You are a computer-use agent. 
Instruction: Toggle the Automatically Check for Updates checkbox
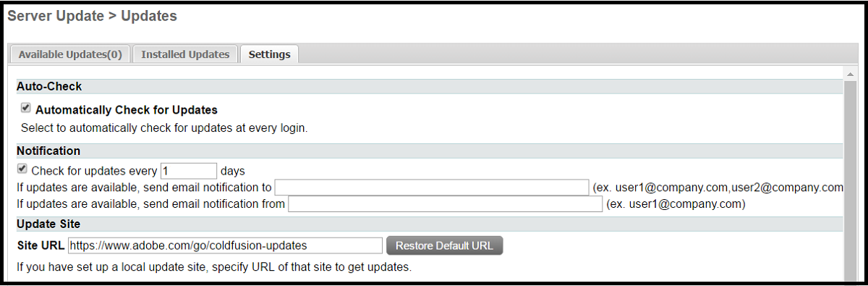(x=25, y=108)
